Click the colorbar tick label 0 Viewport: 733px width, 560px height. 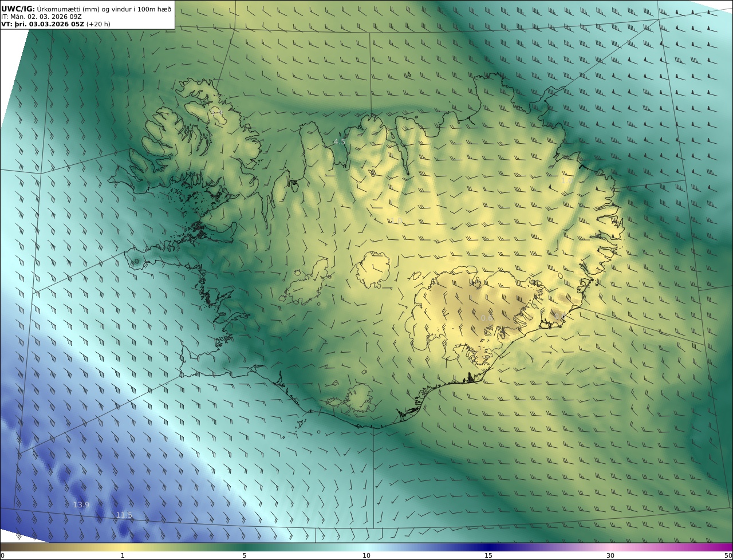[2, 555]
